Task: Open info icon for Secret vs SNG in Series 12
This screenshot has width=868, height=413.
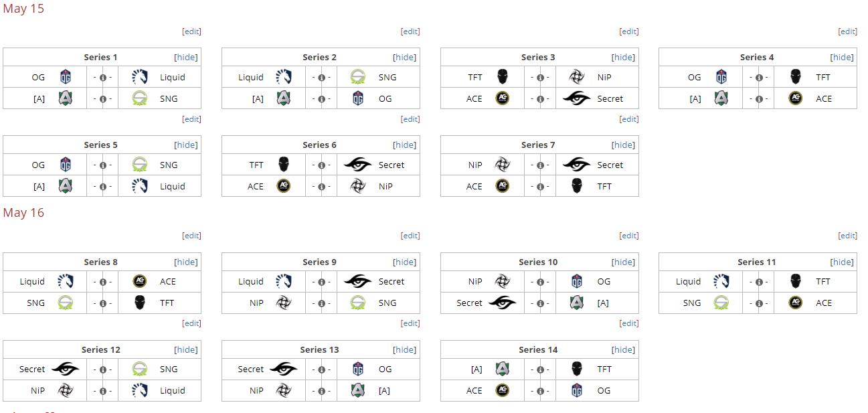Action: [x=102, y=369]
